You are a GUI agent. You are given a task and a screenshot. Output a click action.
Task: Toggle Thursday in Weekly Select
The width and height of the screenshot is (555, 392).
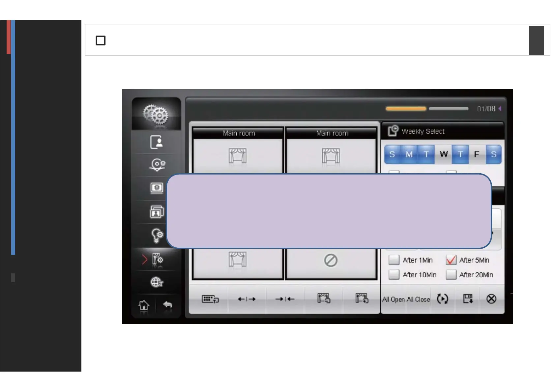coord(460,154)
